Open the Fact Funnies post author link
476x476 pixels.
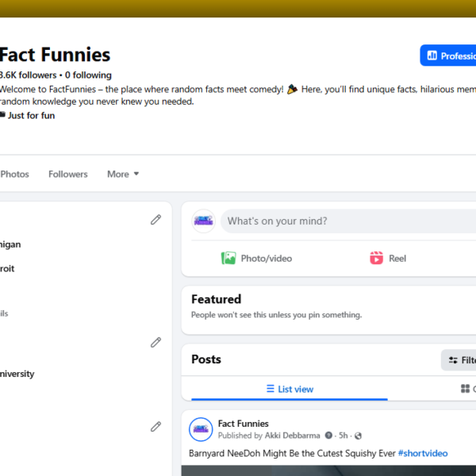tap(244, 424)
